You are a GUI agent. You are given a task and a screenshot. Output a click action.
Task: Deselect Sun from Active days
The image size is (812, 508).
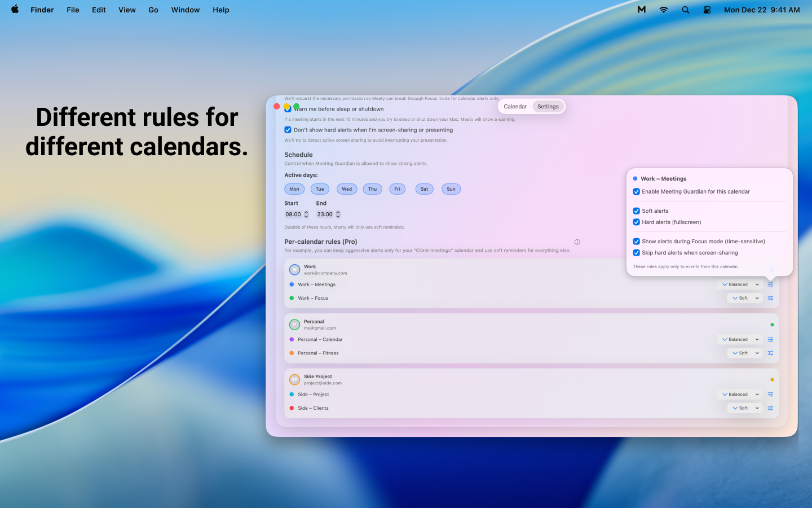[451, 189]
